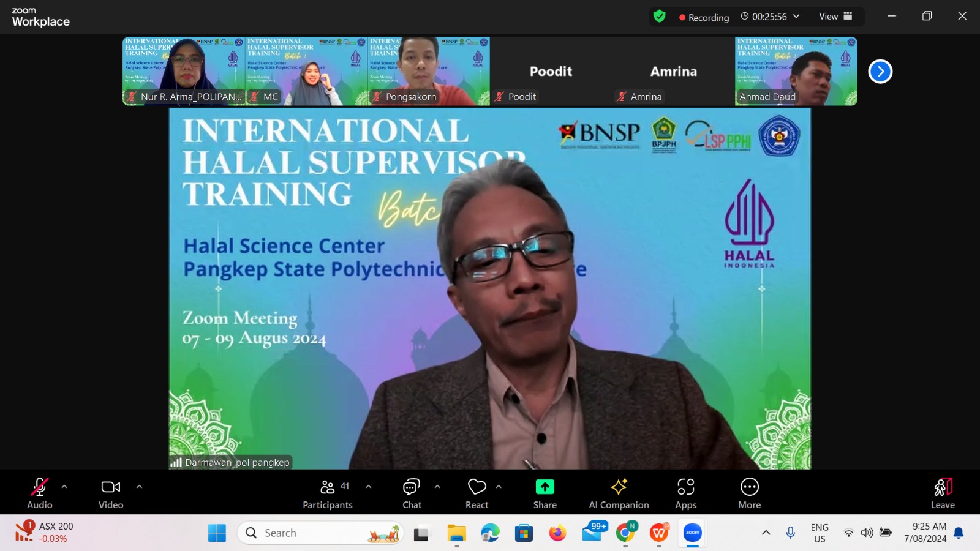Expand audio settings caret beside Audio
Viewport: 980px width, 551px height.
tap(64, 487)
